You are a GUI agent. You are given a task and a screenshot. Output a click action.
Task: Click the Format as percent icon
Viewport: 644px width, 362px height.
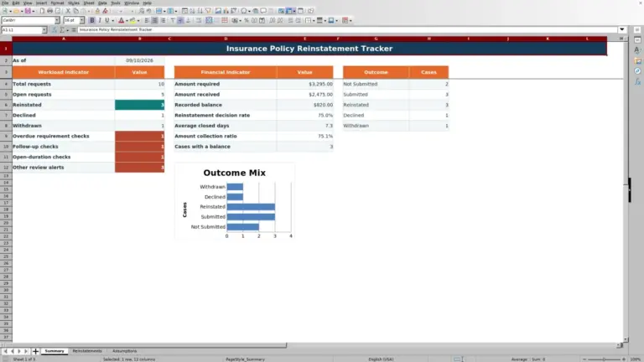(x=247, y=20)
